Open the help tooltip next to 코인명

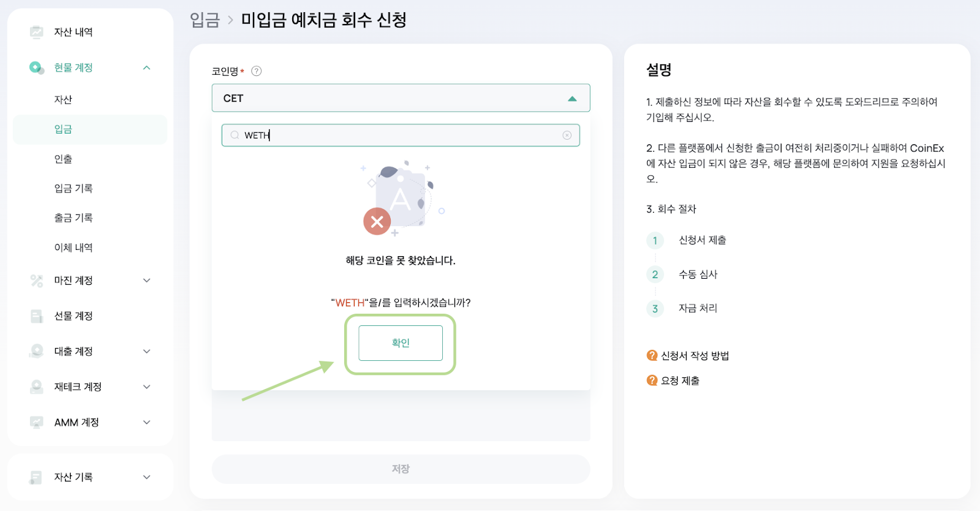[257, 71]
